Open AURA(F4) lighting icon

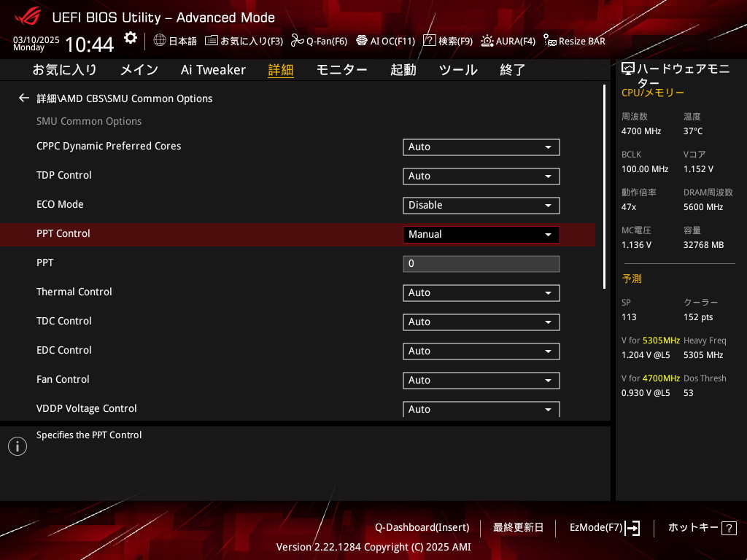[487, 41]
